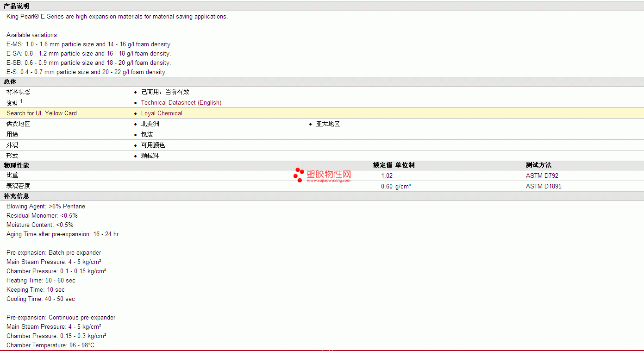Image resolution: width=644 pixels, height=351 pixels.
Task: Click the Chamber Pressure 0.1 - 0.15 line
Action: click(56, 271)
